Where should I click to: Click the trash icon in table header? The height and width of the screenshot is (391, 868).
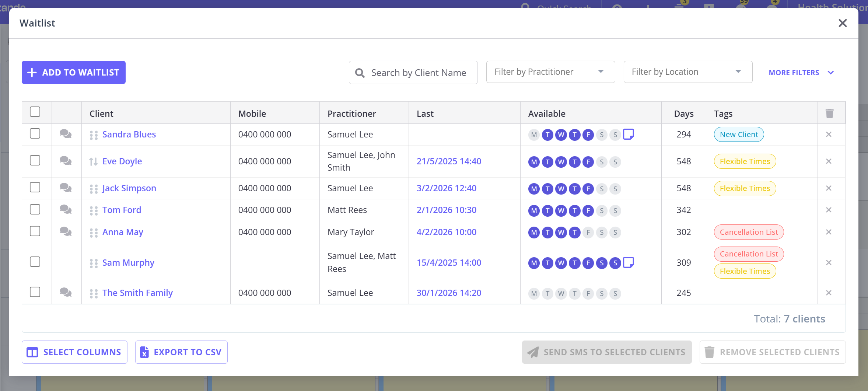pyautogui.click(x=830, y=114)
